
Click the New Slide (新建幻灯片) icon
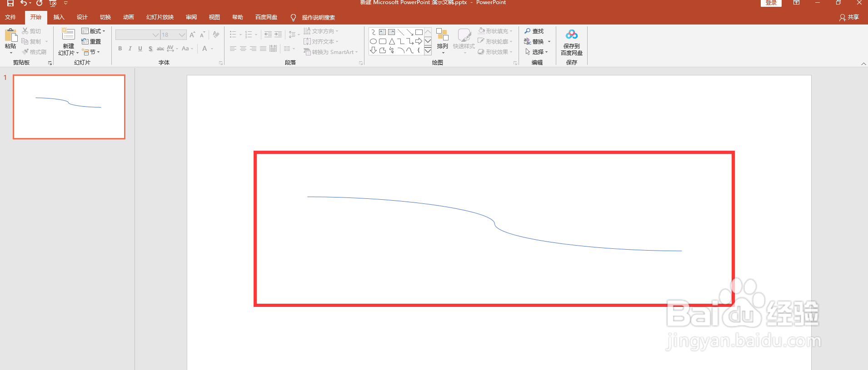click(x=68, y=35)
